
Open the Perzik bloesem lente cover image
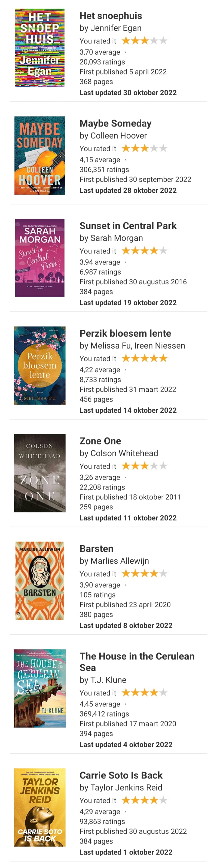click(x=40, y=365)
